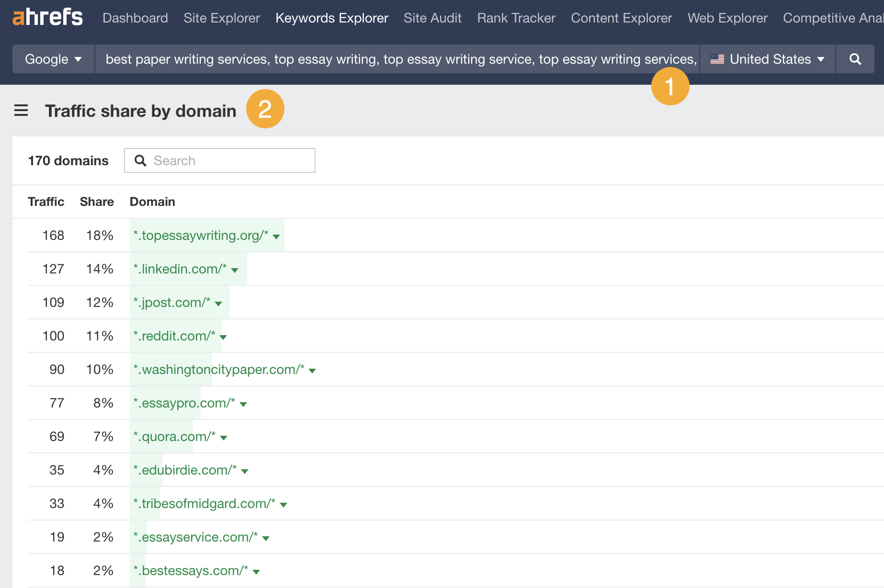Open the United States country selector
The height and width of the screenshot is (588, 884).
(767, 59)
